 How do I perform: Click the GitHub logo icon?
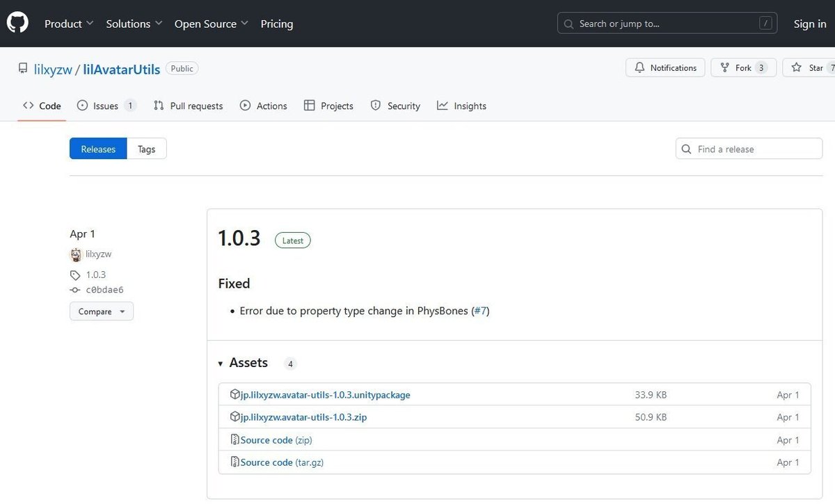pyautogui.click(x=17, y=23)
